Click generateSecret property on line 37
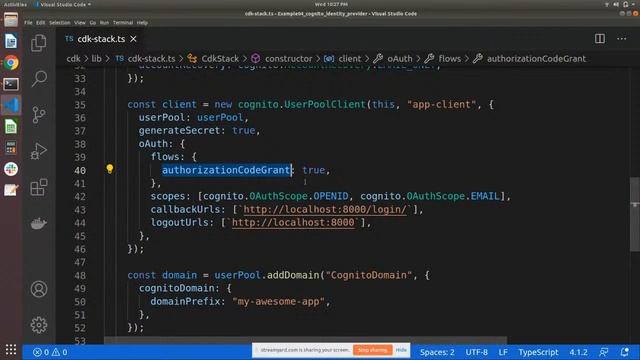 click(x=179, y=131)
